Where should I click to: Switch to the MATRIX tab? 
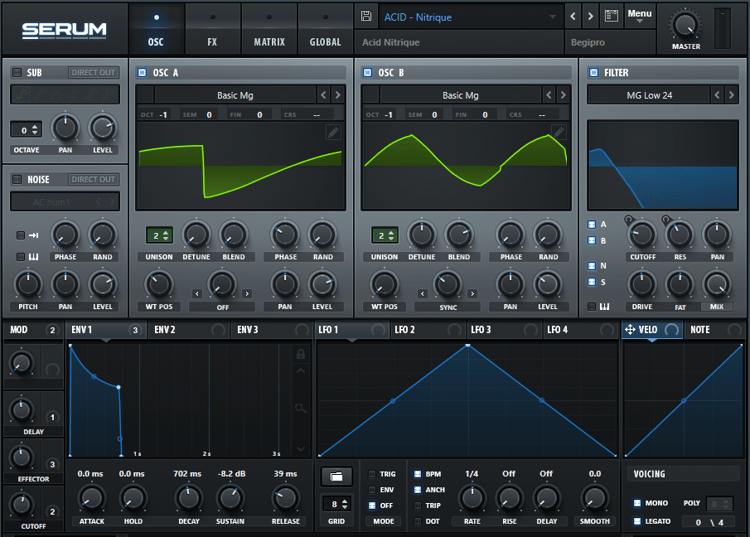click(x=269, y=29)
